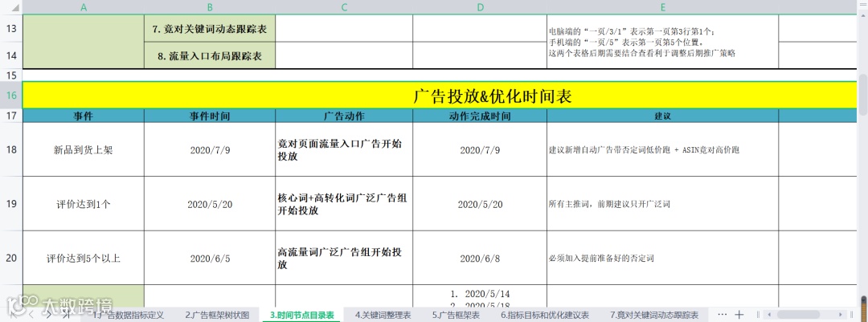Select row 18 header
The height and width of the screenshot is (322, 868).
click(11, 149)
